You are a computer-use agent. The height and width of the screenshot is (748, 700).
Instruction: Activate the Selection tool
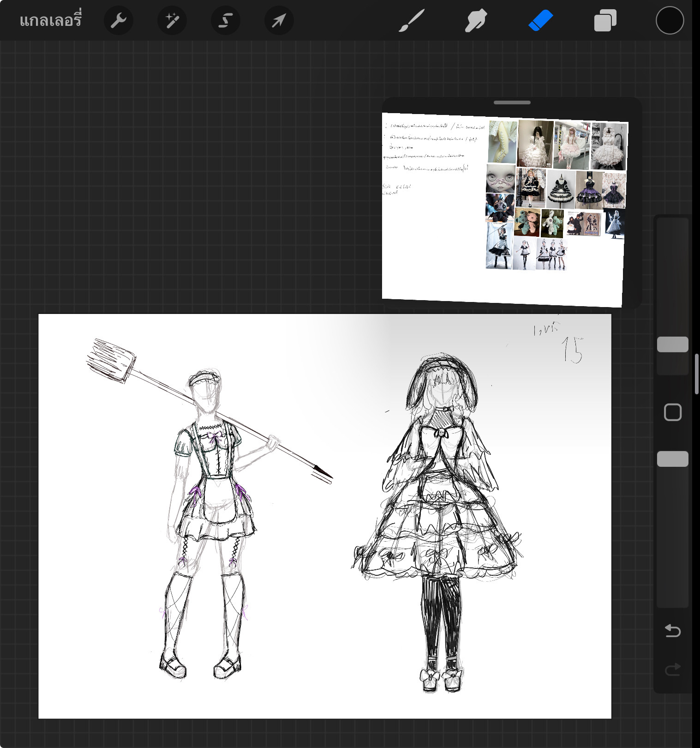point(226,20)
